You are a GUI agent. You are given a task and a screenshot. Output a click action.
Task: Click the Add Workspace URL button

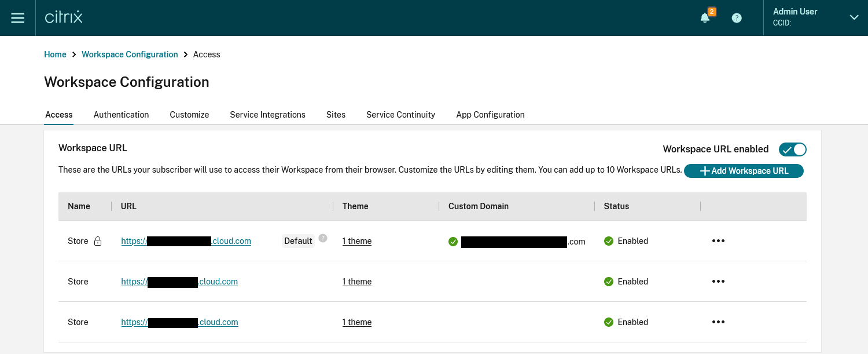(x=744, y=171)
